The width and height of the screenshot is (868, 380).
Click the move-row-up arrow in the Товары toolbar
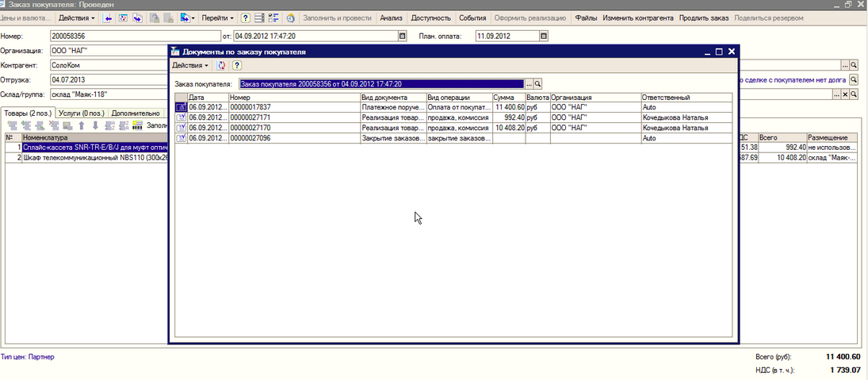click(81, 125)
